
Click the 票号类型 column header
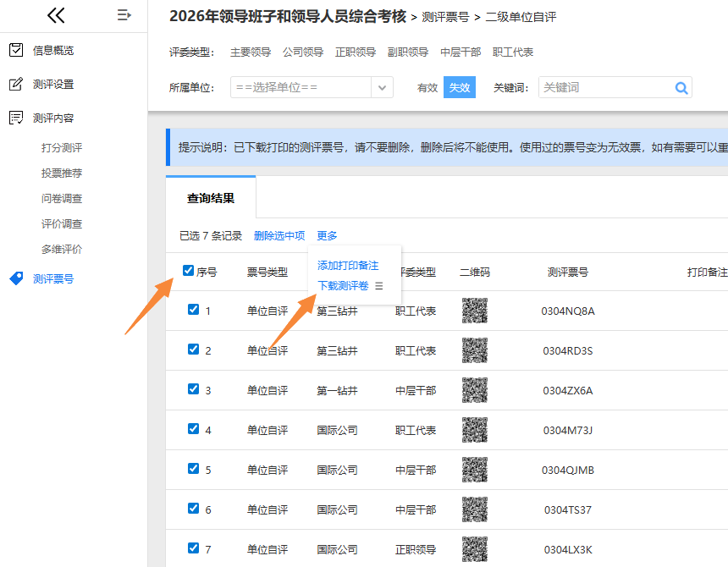pyautogui.click(x=267, y=272)
